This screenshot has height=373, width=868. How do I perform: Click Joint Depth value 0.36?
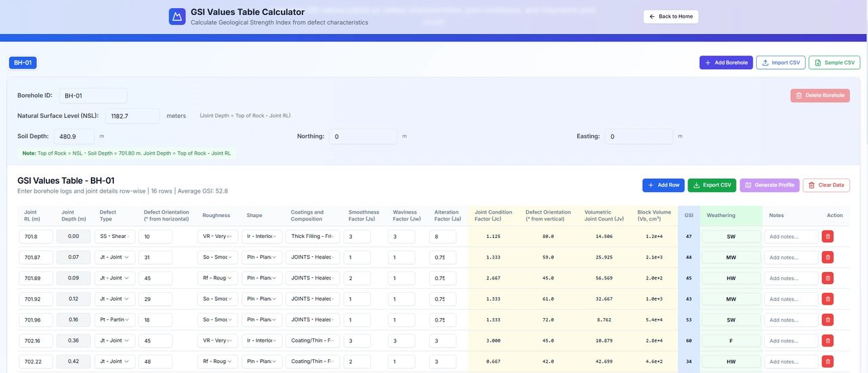click(x=74, y=341)
